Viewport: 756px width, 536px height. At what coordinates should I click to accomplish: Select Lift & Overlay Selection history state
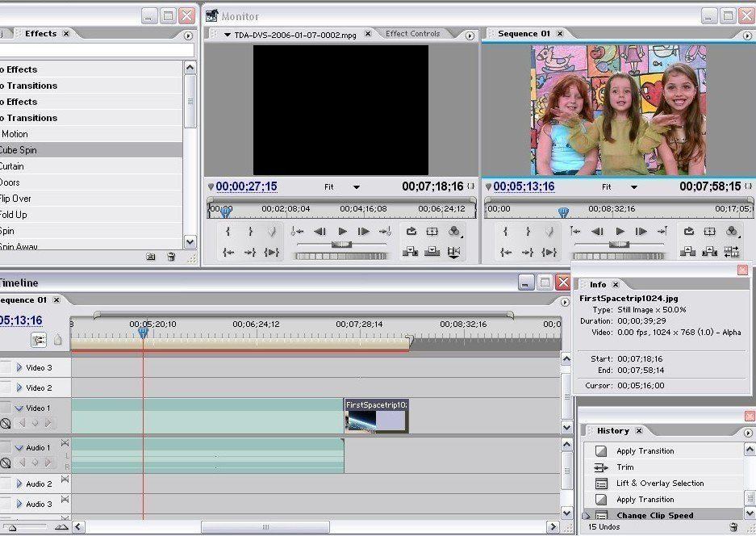659,484
